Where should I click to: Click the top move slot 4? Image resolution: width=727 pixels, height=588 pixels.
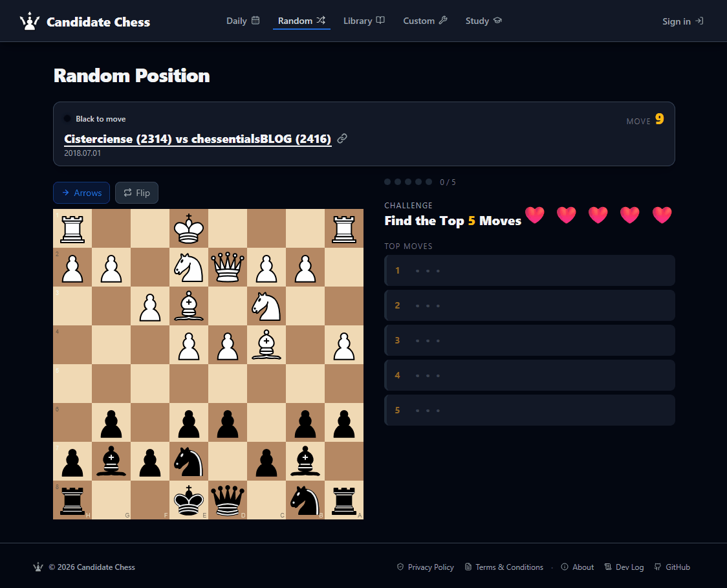click(530, 375)
